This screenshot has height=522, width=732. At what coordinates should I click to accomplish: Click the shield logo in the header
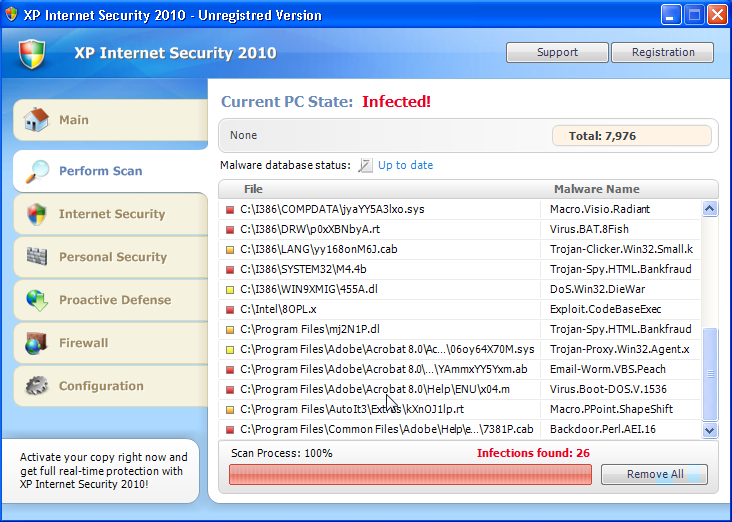(33, 54)
